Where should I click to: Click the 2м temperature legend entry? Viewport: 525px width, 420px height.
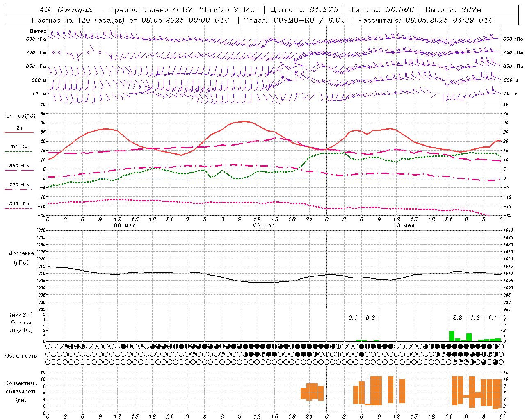[x=19, y=128]
